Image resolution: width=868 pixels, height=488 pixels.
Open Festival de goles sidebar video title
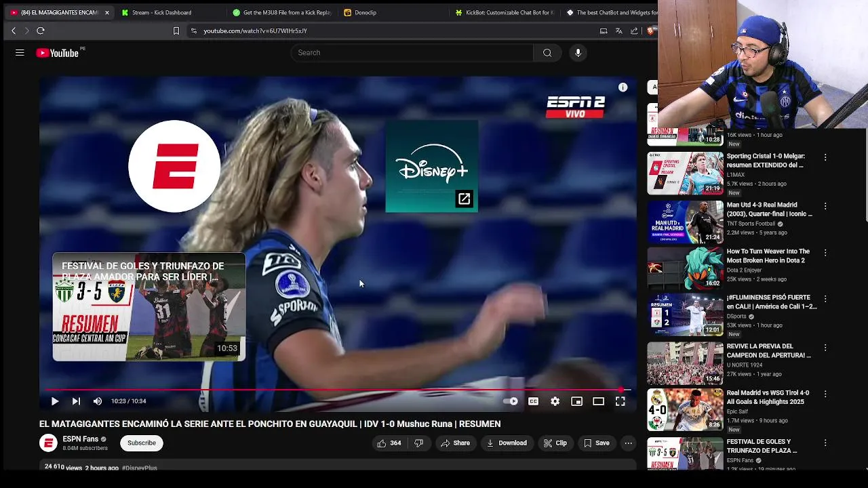tap(762, 446)
